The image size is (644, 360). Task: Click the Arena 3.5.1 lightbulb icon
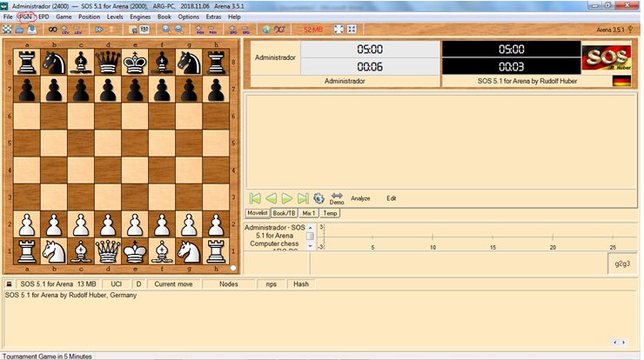[630, 30]
